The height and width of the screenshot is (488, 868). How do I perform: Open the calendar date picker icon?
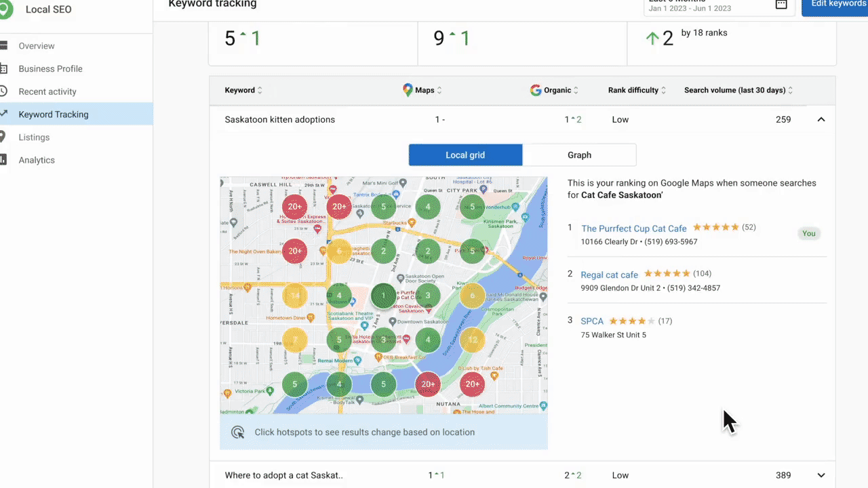point(781,5)
